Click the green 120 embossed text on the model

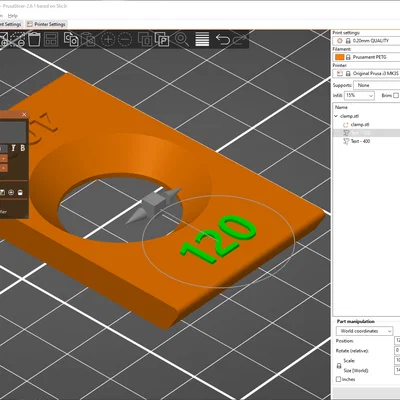click(x=218, y=240)
